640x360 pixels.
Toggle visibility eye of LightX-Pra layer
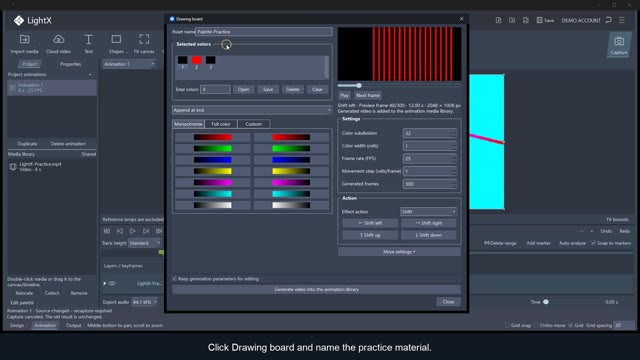click(112, 283)
